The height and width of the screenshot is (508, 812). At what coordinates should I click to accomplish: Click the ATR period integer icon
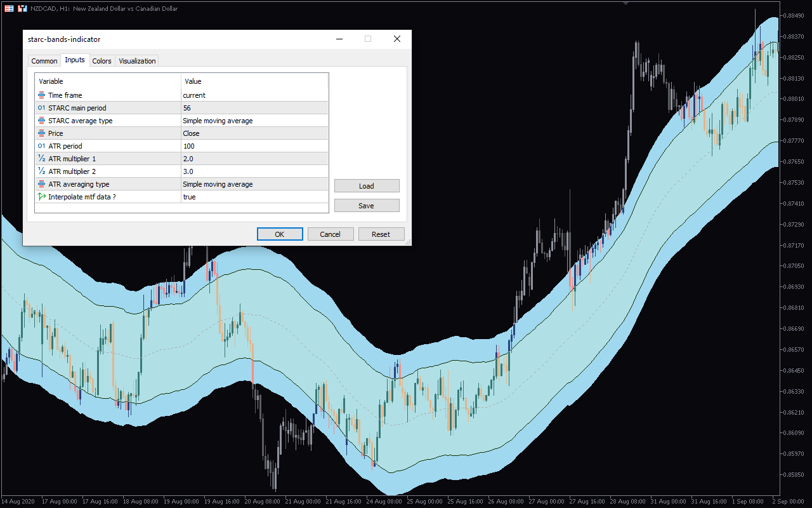click(x=42, y=146)
